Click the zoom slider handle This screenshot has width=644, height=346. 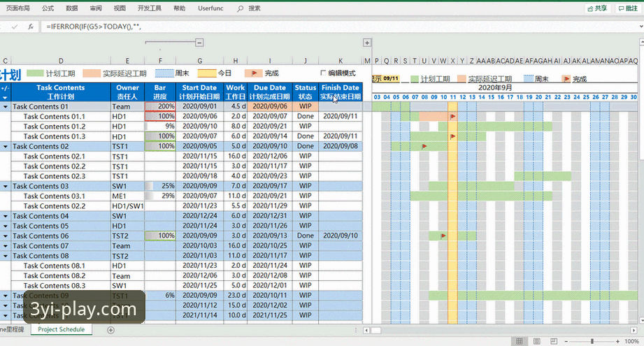click(592, 341)
